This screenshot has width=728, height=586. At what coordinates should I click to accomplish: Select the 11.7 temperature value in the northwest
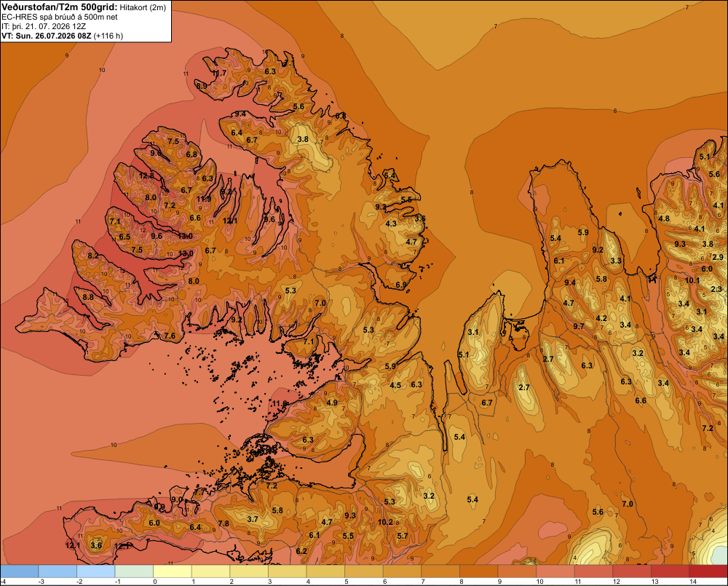tap(219, 73)
